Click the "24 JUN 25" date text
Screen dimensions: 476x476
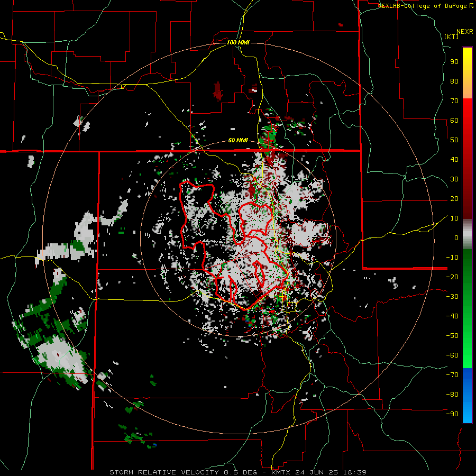[317, 472]
